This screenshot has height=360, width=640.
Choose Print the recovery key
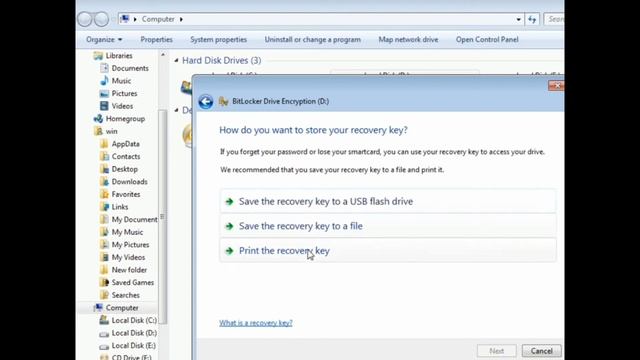(388, 250)
